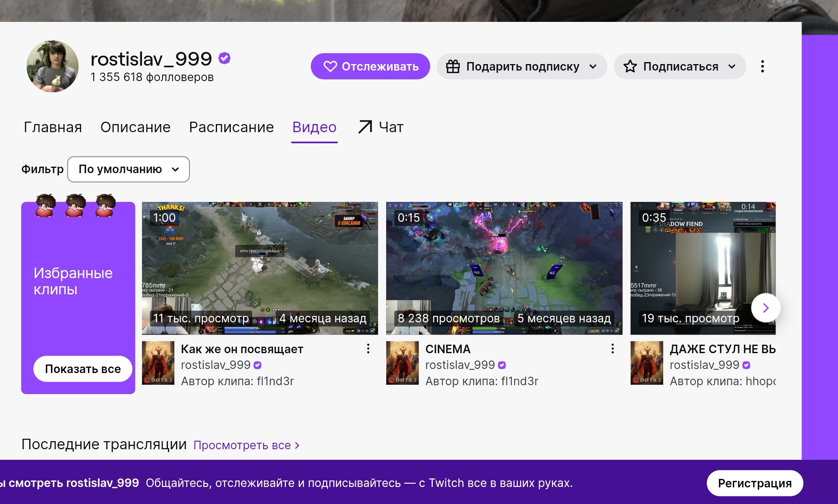The height and width of the screenshot is (504, 838).
Task: Open the Описание tab
Action: (135, 127)
